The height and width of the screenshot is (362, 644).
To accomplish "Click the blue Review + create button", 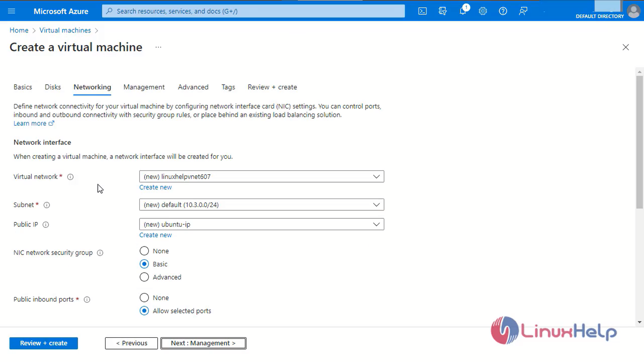I will click(44, 343).
